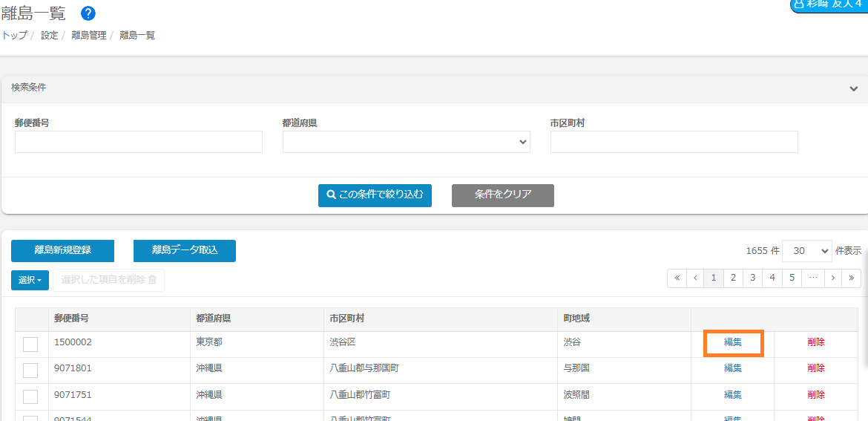Image resolution: width=868 pixels, height=421 pixels.
Task: Click the blue help question mark icon
Action: pyautogui.click(x=88, y=13)
